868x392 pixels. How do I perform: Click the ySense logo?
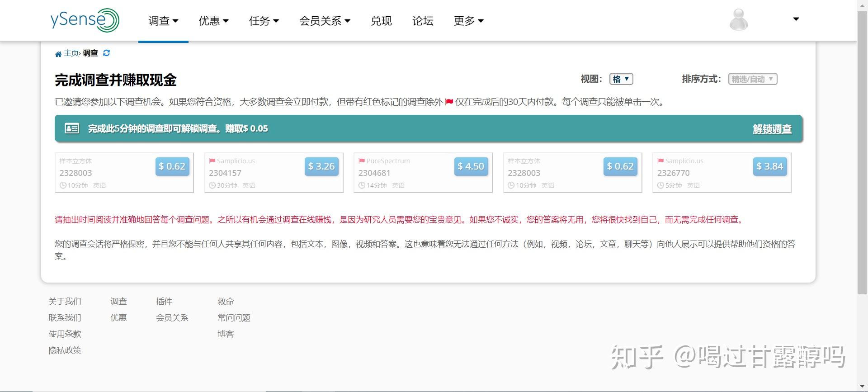pyautogui.click(x=85, y=20)
